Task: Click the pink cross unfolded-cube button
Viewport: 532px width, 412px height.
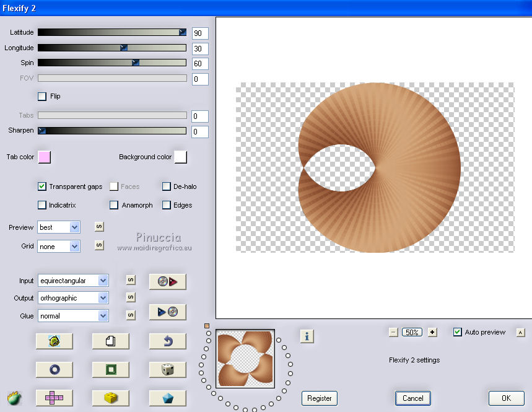Action: (x=55, y=398)
